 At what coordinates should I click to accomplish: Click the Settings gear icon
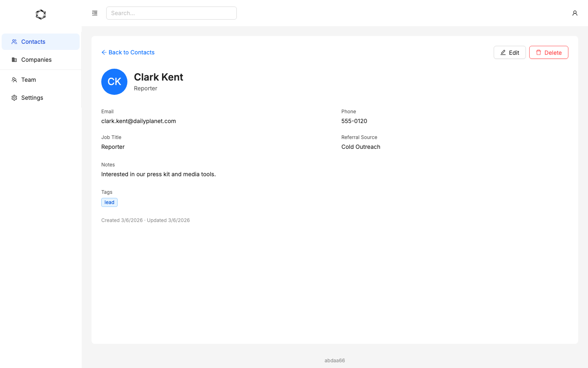point(14,98)
